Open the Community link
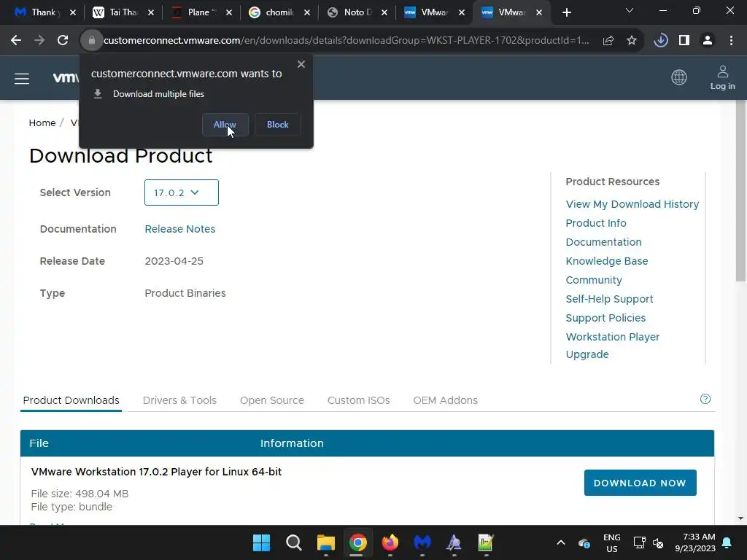The height and width of the screenshot is (560, 747). click(x=594, y=280)
